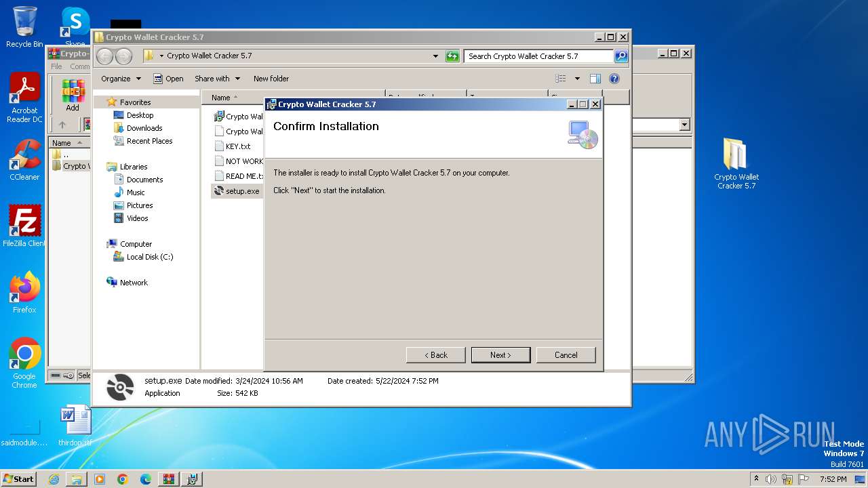Select Computer in the navigation pane
The image size is (868, 488).
(x=129, y=244)
